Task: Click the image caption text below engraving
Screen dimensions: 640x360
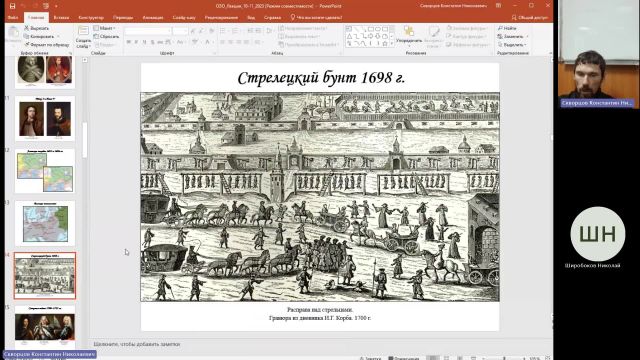Action: pos(320,313)
